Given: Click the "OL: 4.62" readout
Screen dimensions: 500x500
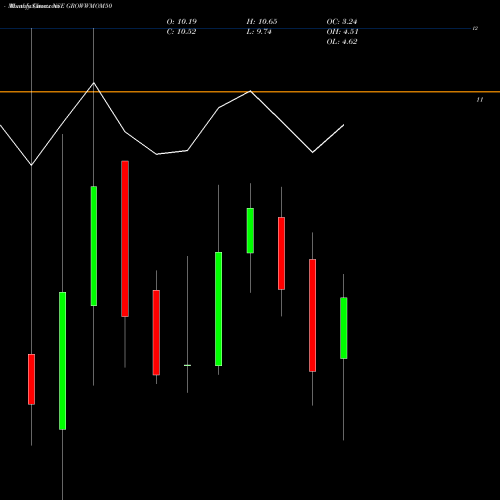Looking at the screenshot, I should [x=342, y=42].
